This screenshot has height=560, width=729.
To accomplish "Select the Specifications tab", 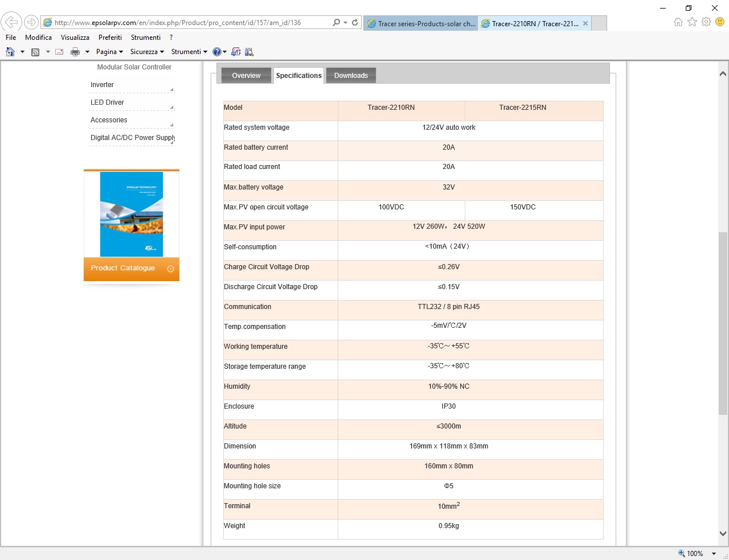I will (x=298, y=76).
